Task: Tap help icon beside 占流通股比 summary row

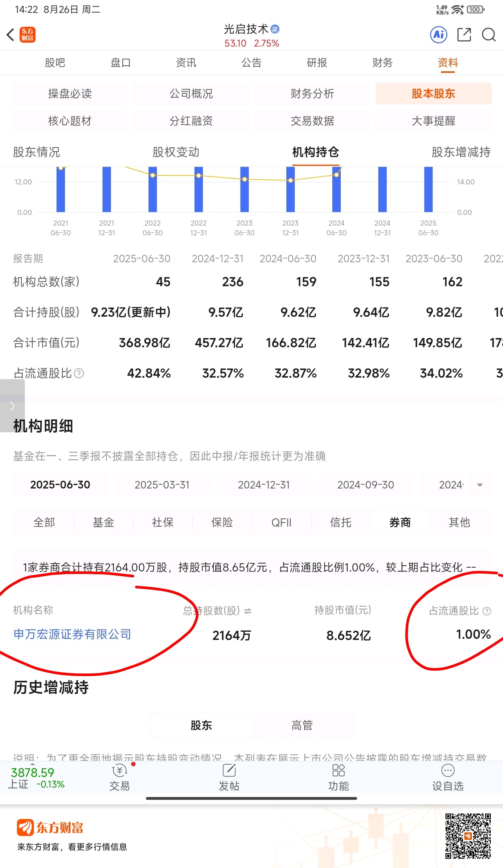Action: click(x=79, y=374)
